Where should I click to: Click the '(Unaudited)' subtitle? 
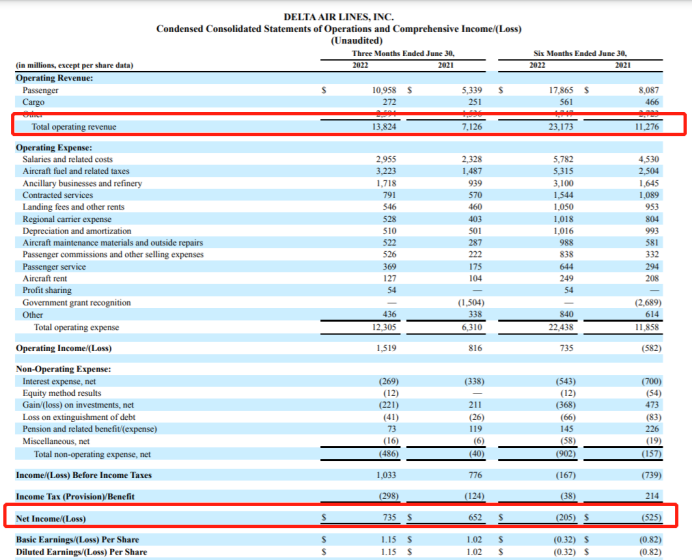point(357,41)
